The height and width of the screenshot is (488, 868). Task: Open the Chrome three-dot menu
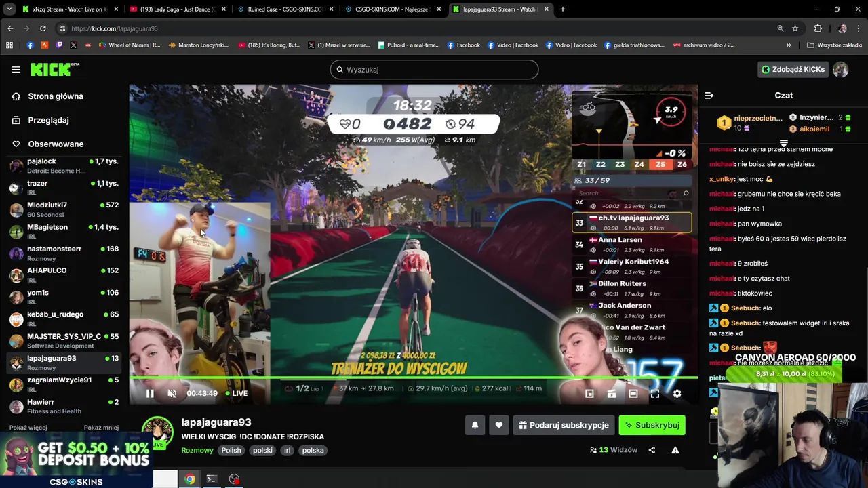coord(859,28)
